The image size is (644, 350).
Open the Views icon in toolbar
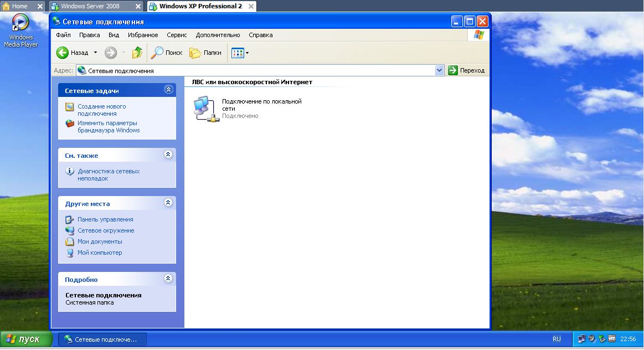point(238,53)
